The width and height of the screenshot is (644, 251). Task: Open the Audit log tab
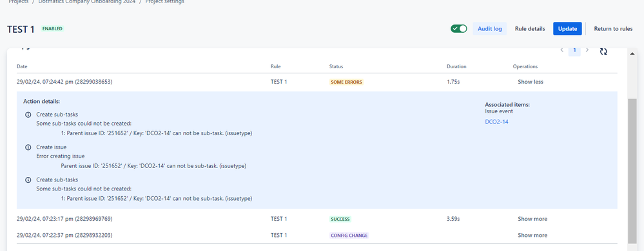[489, 29]
